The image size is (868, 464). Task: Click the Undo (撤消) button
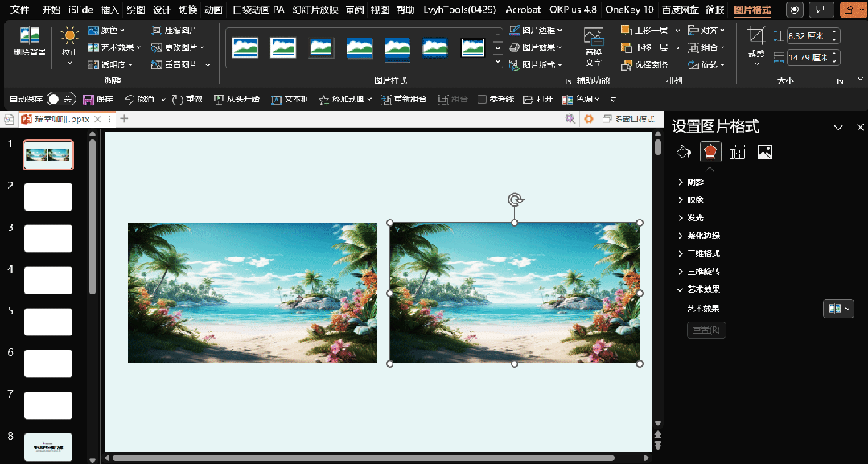point(139,99)
